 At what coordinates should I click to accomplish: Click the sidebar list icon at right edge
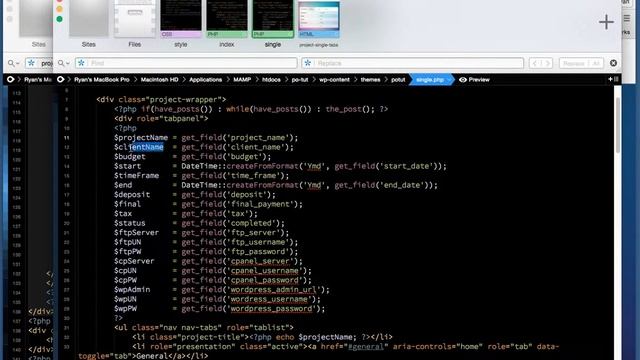click(x=627, y=18)
